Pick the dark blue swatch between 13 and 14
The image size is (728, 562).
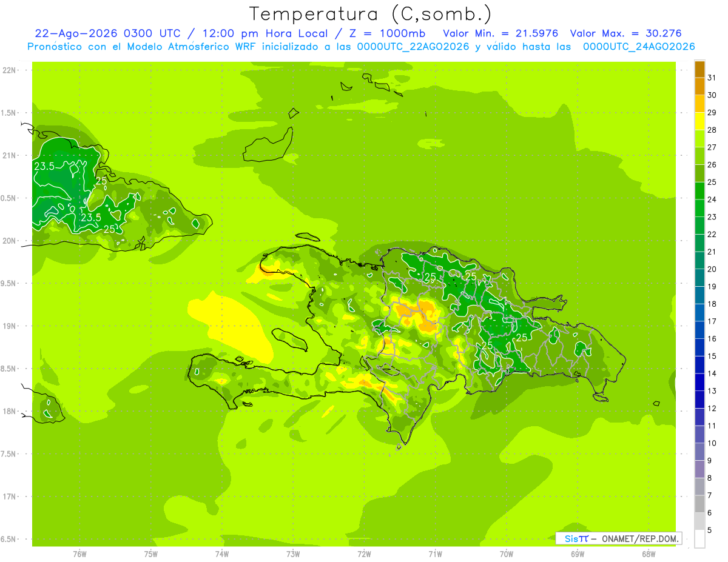tap(699, 383)
